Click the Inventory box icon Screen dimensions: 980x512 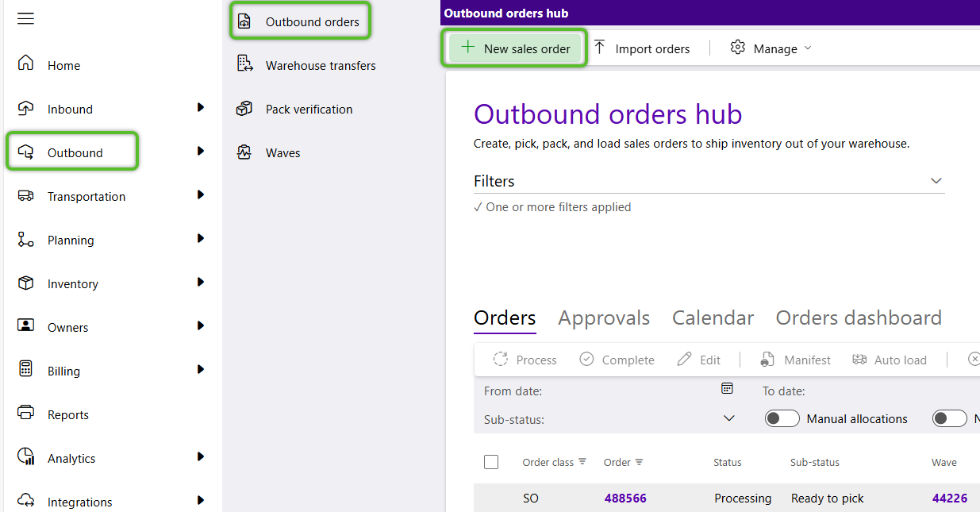25,283
